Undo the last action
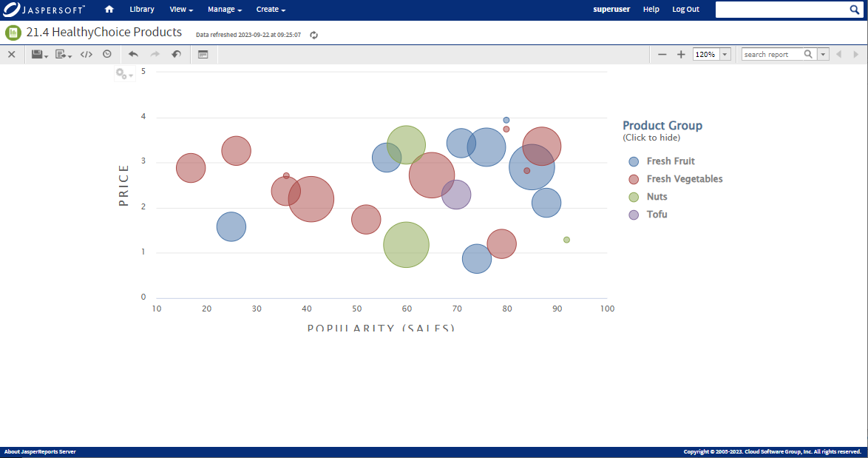This screenshot has width=868, height=458. tap(133, 54)
